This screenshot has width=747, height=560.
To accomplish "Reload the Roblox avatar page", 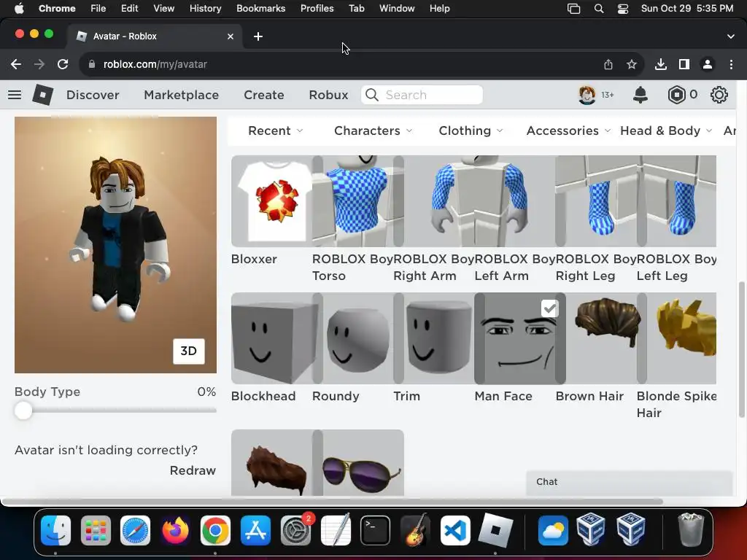I will pos(63,64).
